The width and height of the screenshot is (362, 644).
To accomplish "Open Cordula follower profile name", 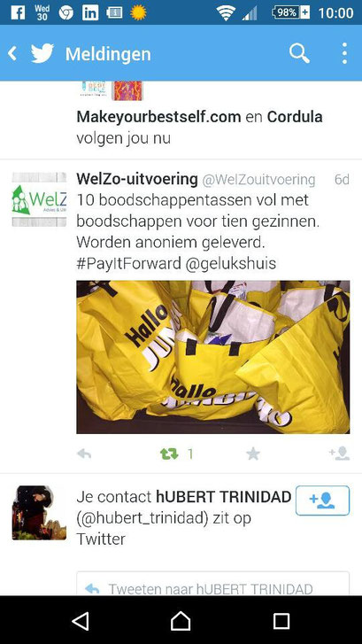I will (x=295, y=117).
